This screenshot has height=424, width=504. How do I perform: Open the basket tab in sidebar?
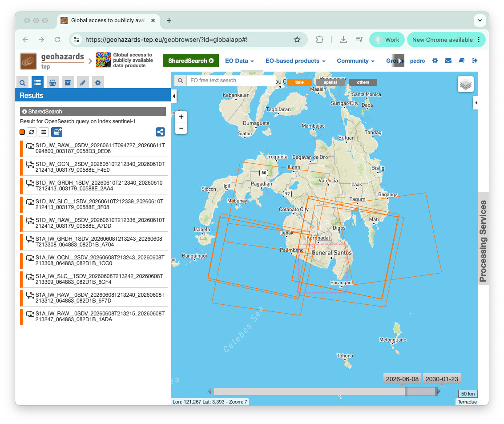coord(53,83)
